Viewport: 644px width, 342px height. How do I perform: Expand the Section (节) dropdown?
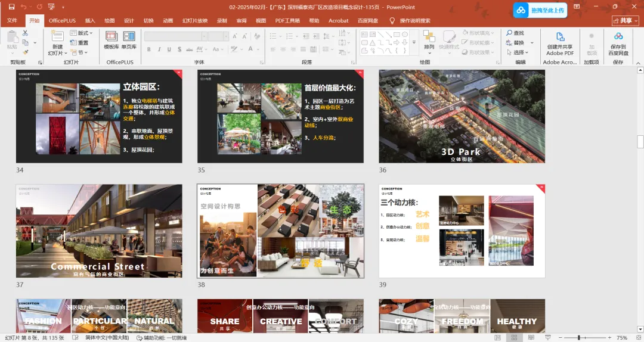click(79, 52)
